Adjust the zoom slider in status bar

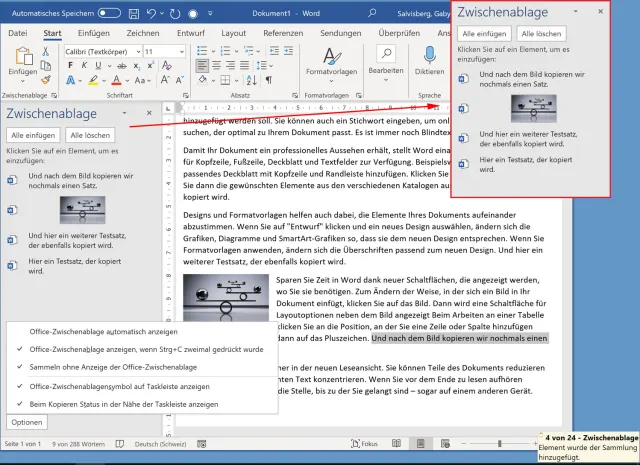click(x=500, y=443)
